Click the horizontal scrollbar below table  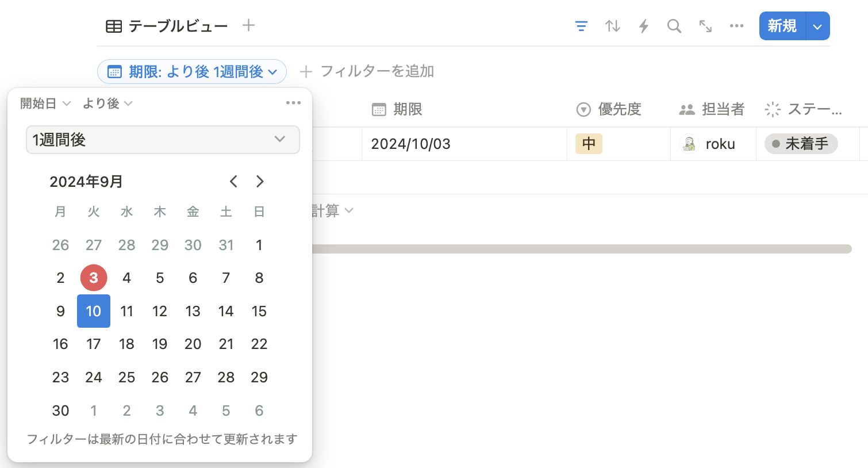click(x=581, y=249)
